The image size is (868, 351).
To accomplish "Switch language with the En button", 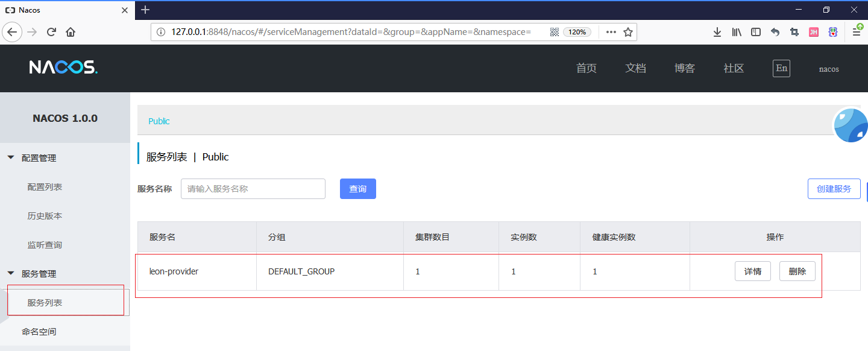I will (781, 68).
